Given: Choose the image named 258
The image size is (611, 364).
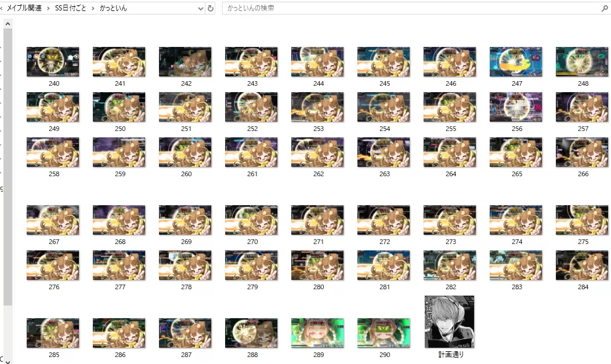Looking at the screenshot, I should point(53,152).
